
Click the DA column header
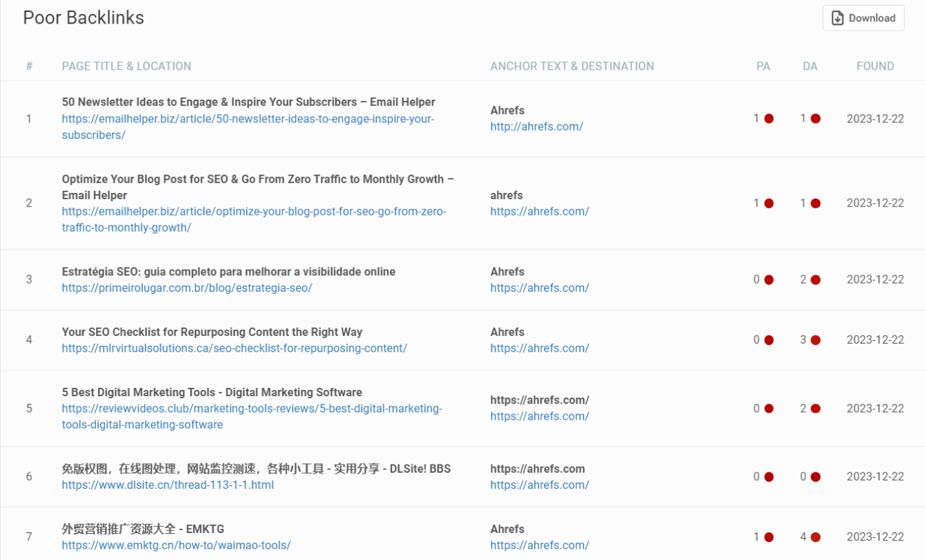pos(810,66)
